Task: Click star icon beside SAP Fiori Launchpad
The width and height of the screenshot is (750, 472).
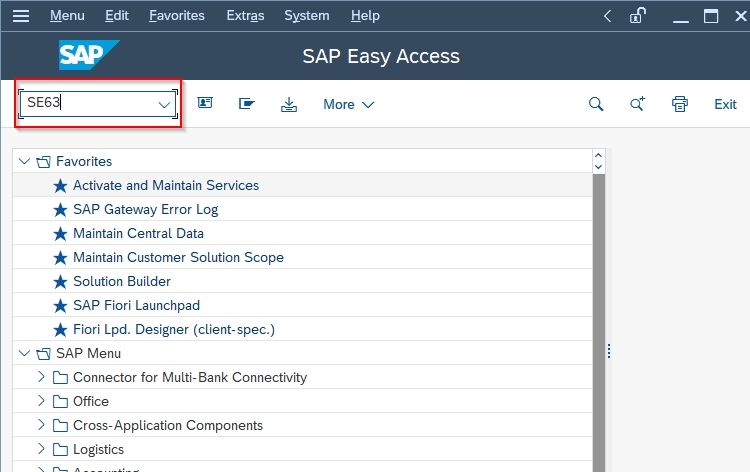Action: pyautogui.click(x=60, y=306)
